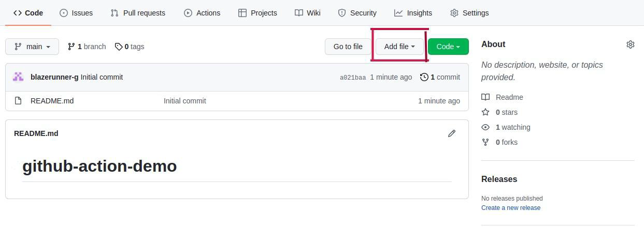Click the Go to file button
The image size is (644, 227).
click(348, 47)
